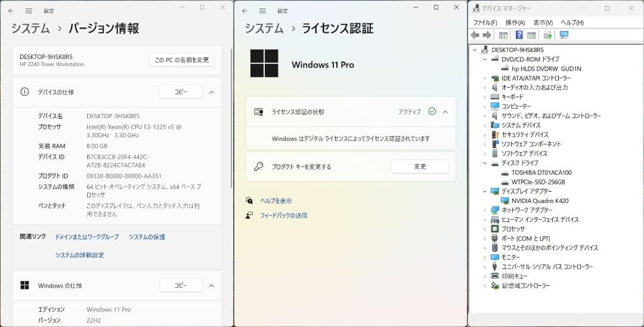Open the ドメインまたはワークグループ link
644x327 pixels.
tap(87, 237)
